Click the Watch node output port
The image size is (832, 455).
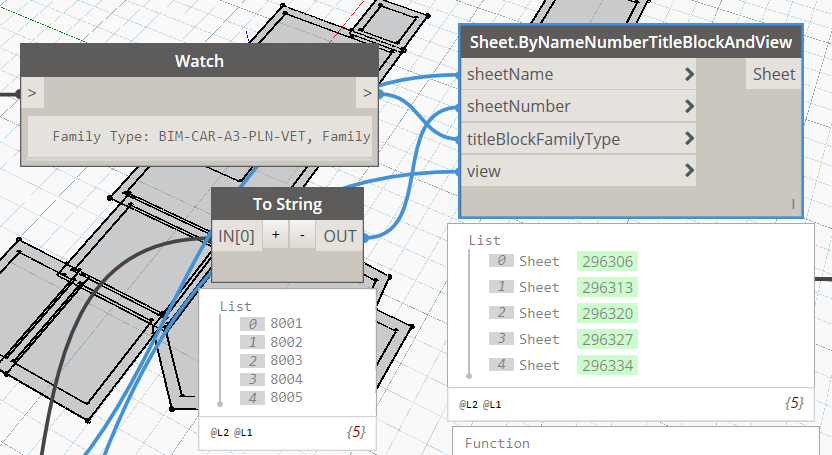pyautogui.click(x=367, y=94)
